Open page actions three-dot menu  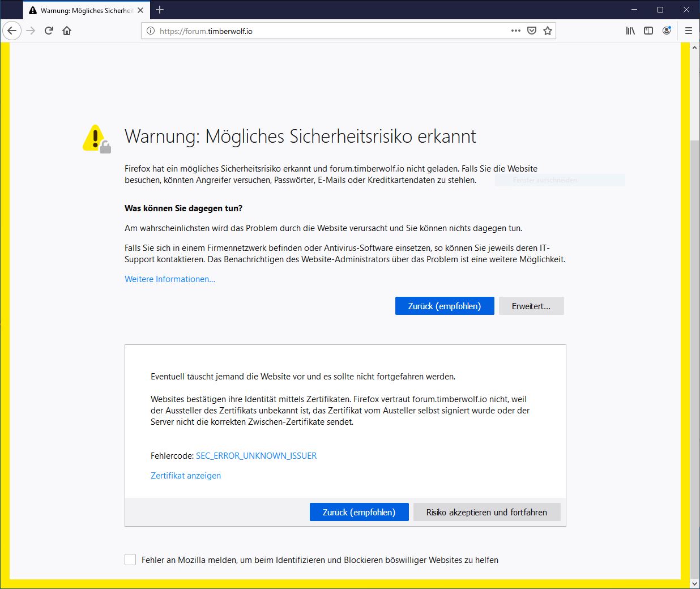[515, 31]
